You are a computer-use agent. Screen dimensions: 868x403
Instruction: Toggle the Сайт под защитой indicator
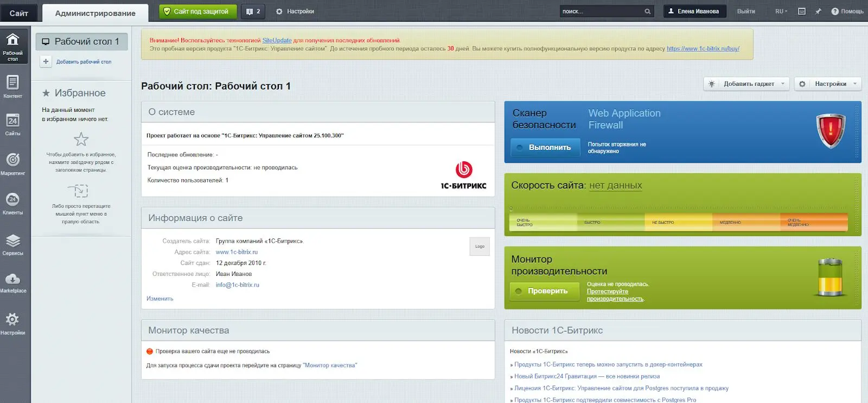coord(197,11)
